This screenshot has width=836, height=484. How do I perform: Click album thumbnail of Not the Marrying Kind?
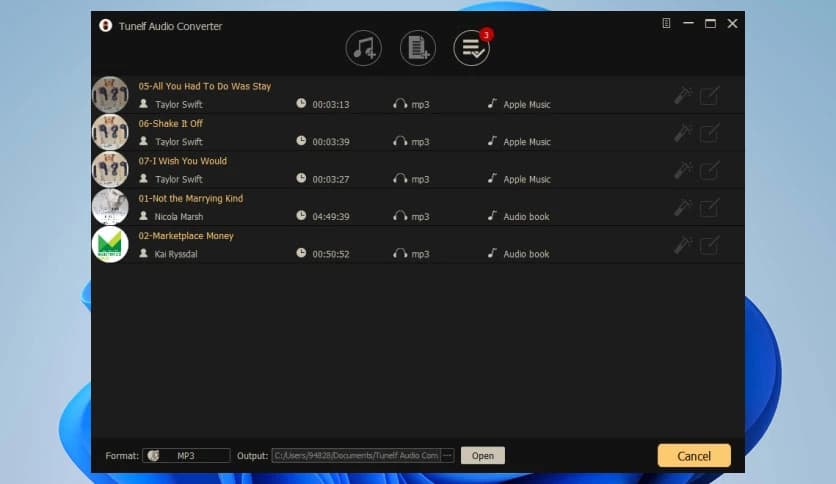coord(110,207)
